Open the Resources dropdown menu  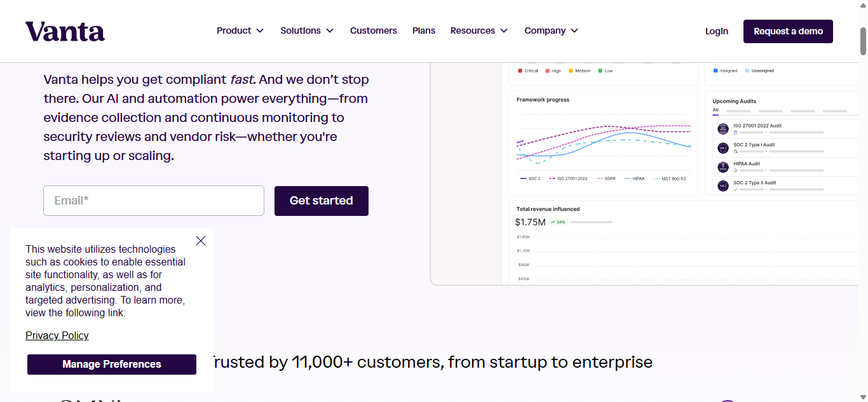(479, 30)
